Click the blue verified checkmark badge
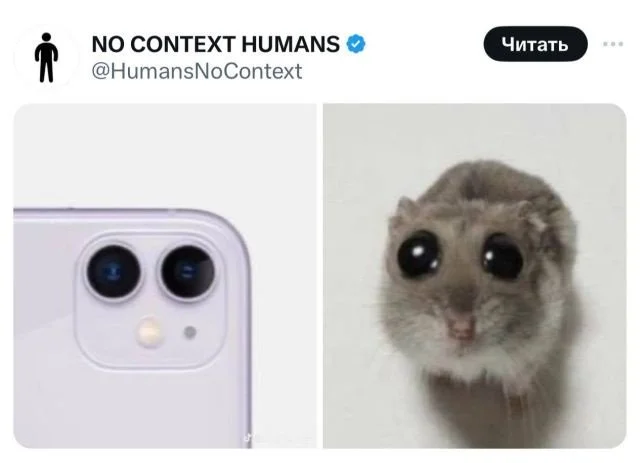The width and height of the screenshot is (640, 463). click(x=356, y=44)
